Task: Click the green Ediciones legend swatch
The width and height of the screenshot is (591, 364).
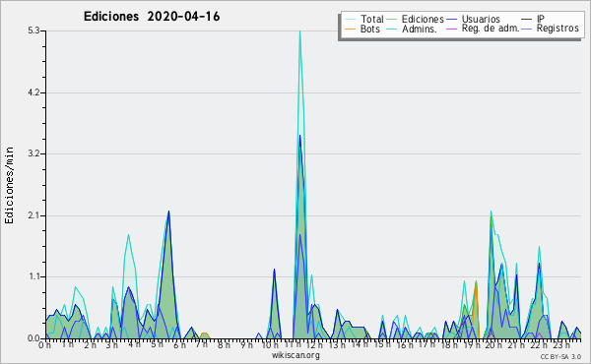Action: 392,20
